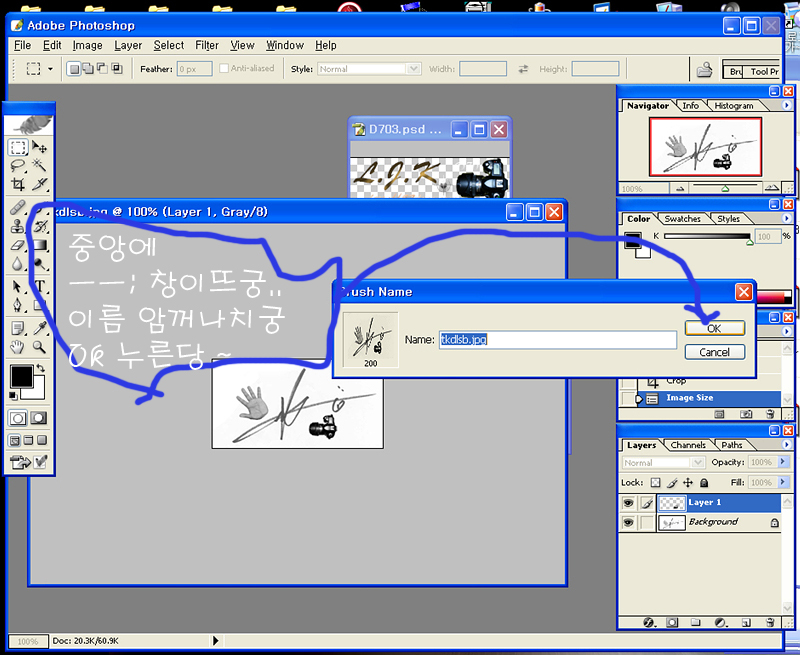This screenshot has width=800, height=655.
Task: Switch to the Channels tab
Action: pos(688,445)
